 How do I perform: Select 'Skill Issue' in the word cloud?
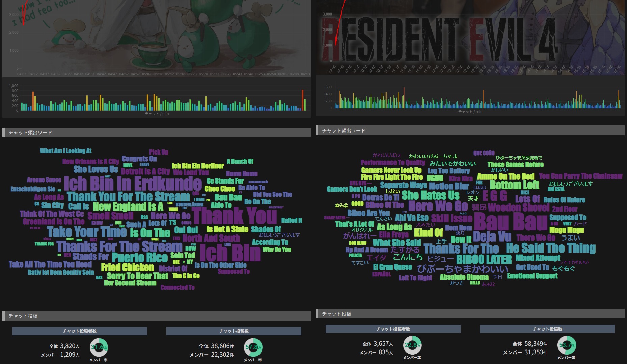tap(452, 218)
